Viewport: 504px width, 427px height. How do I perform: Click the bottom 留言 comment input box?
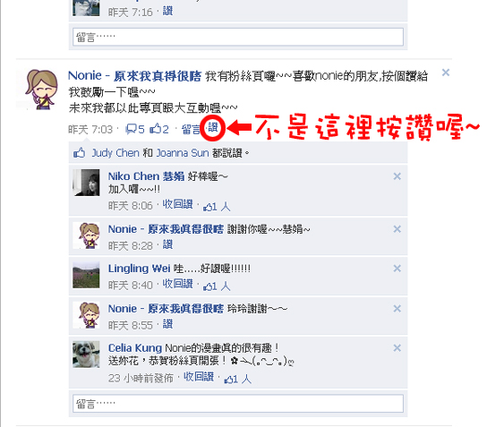pyautogui.click(x=238, y=404)
